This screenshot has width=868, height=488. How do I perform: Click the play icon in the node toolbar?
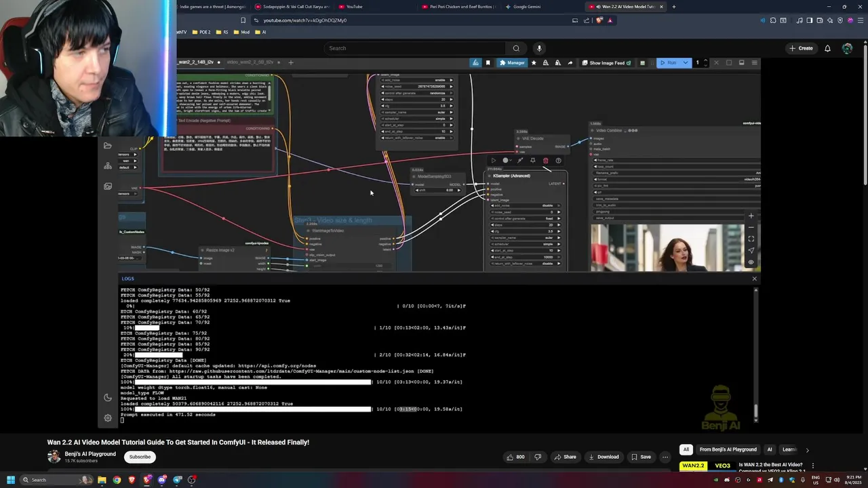(493, 161)
